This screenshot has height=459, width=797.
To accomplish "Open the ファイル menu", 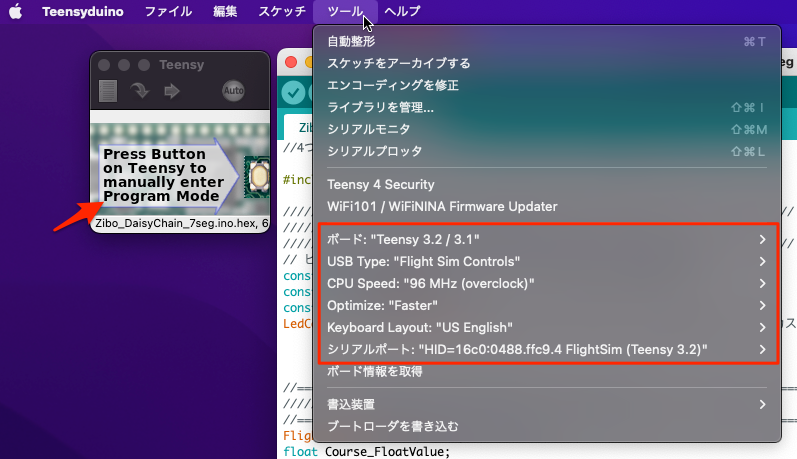I will coord(168,11).
